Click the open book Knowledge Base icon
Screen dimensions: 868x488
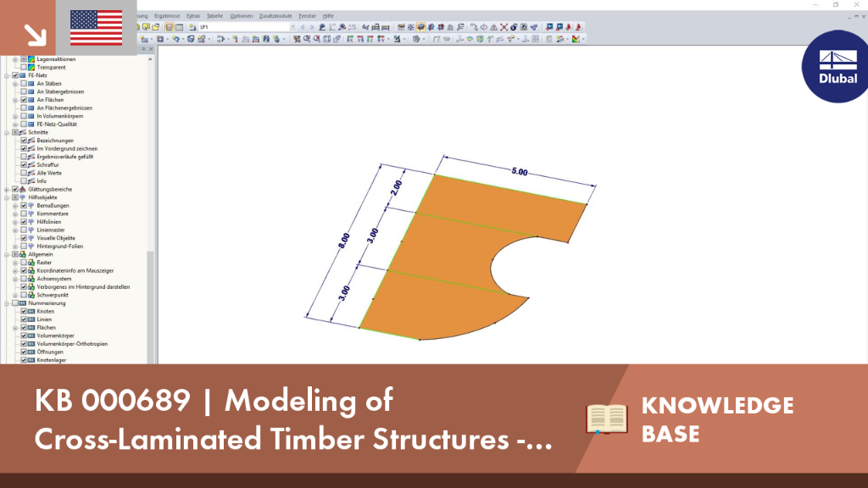click(x=607, y=419)
